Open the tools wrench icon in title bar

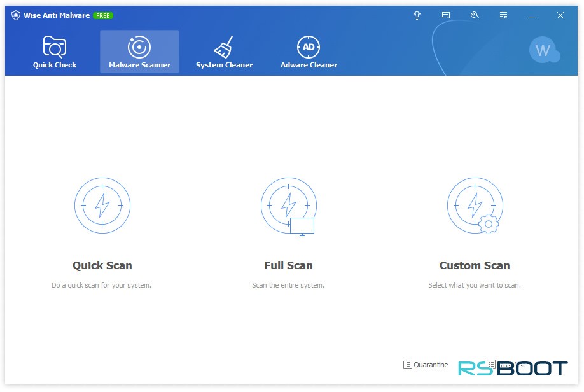point(475,15)
